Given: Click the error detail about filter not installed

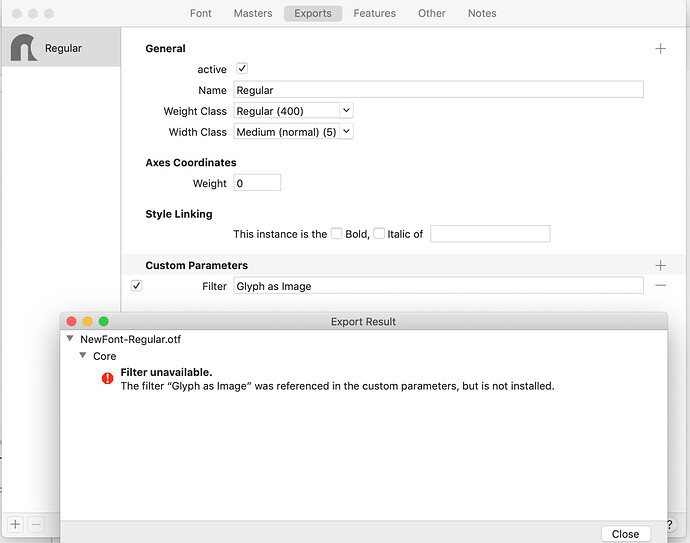Looking at the screenshot, I should coord(338,386).
